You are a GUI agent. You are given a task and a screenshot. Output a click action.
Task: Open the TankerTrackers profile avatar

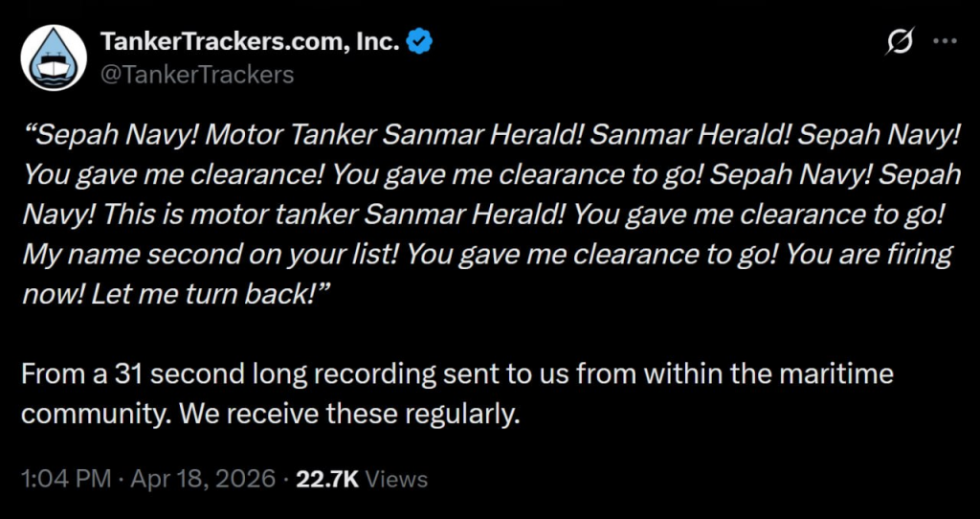point(55,57)
